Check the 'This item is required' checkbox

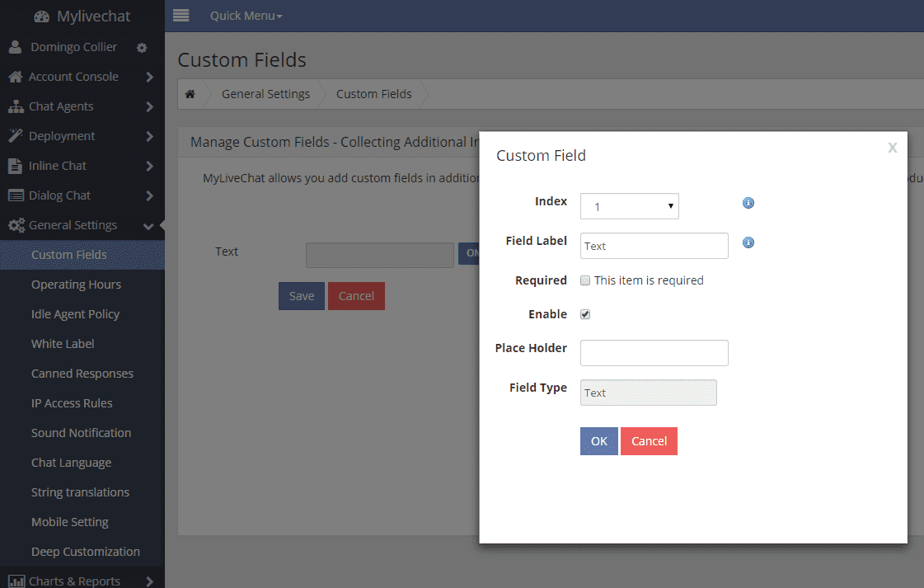(584, 280)
